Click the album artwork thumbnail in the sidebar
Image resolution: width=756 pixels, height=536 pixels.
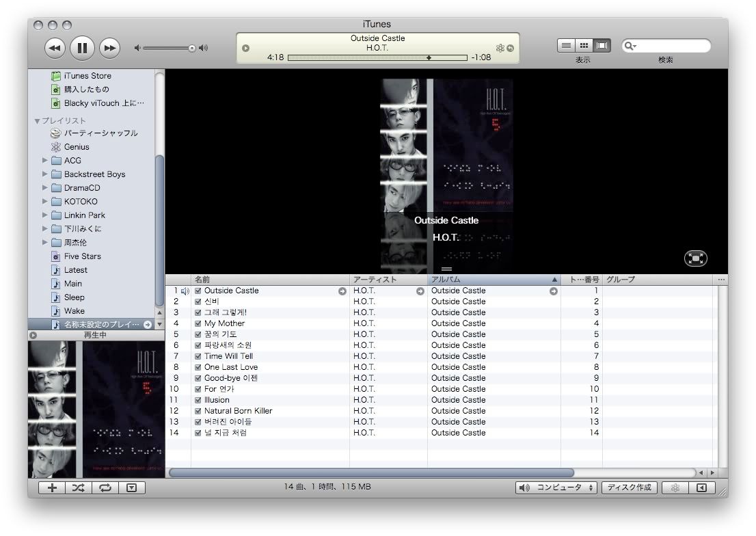click(96, 410)
